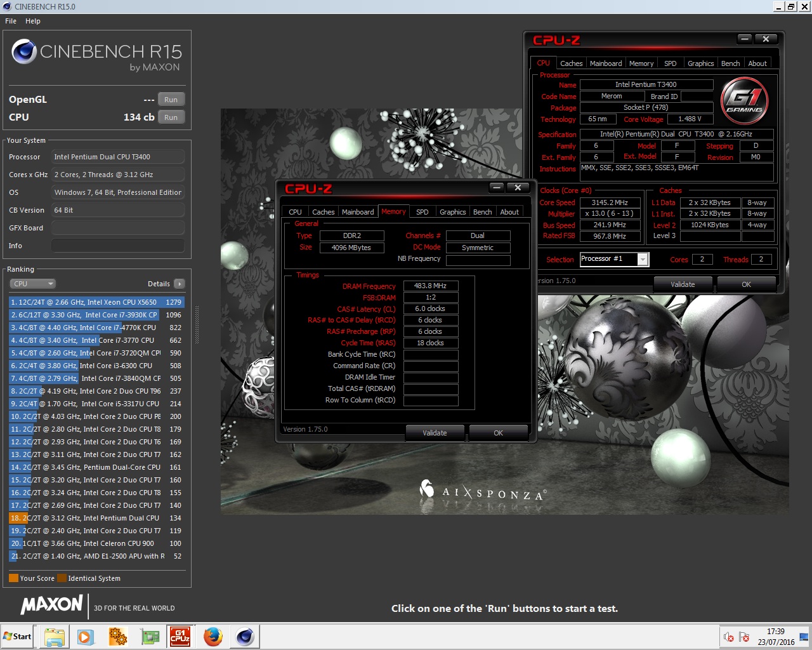Viewport: 812px width, 650px height.
Task: Click the Identical System legend swatch
Action: click(62, 578)
